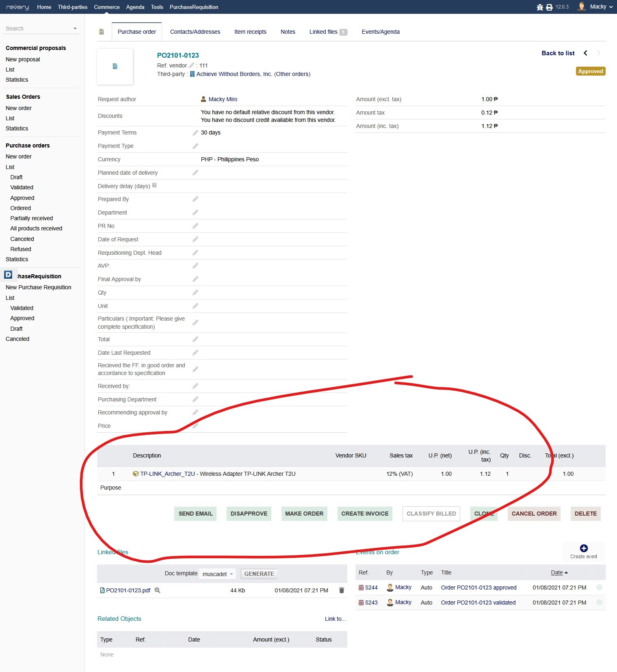Image resolution: width=617 pixels, height=672 pixels.
Task: Sort events by the Date column header
Action: 556,572
